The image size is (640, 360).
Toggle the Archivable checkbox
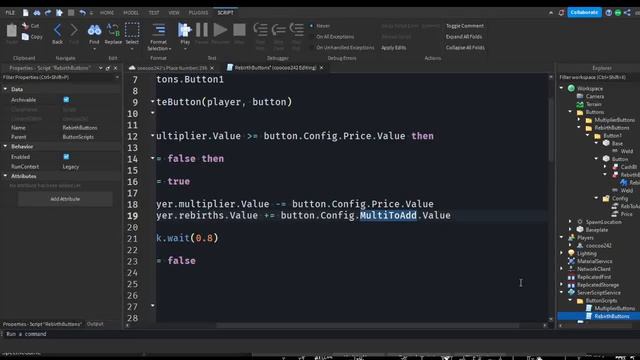point(66,100)
